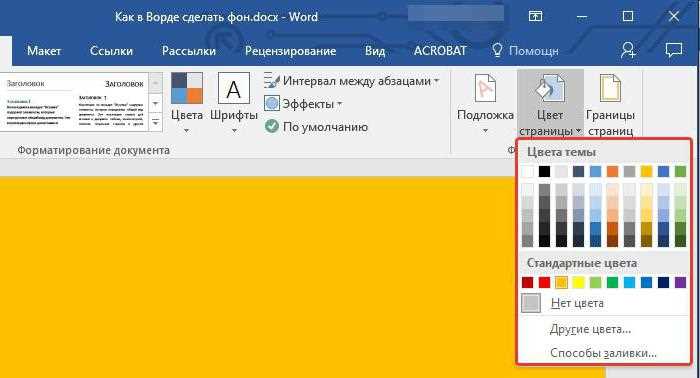Open the Вид ribbon tab
The width and height of the screenshot is (700, 378).
click(x=375, y=51)
